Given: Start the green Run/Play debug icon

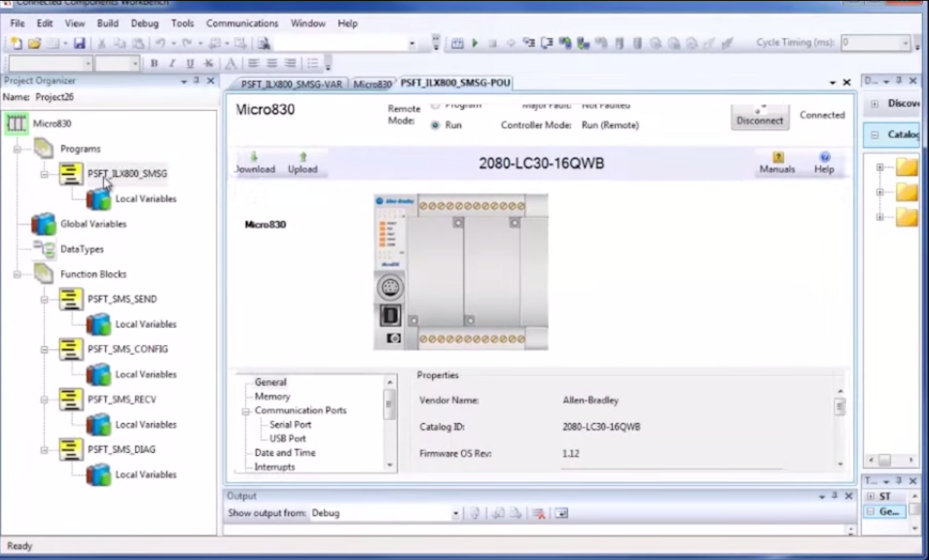Looking at the screenshot, I should tap(475, 43).
